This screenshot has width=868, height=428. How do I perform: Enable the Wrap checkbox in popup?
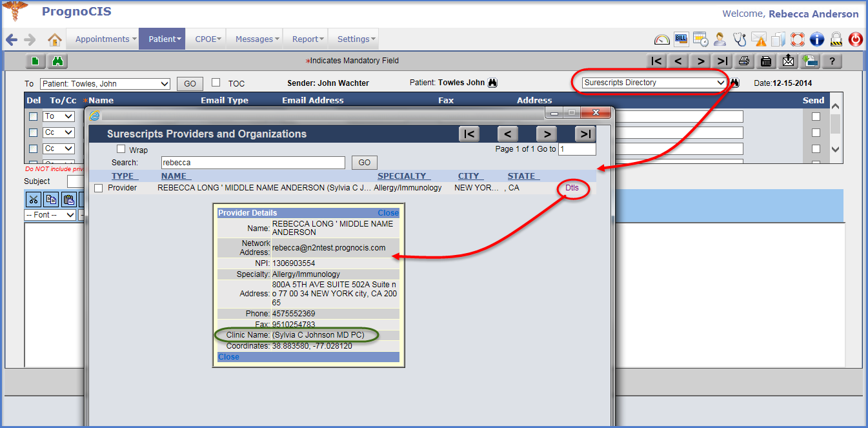point(121,149)
